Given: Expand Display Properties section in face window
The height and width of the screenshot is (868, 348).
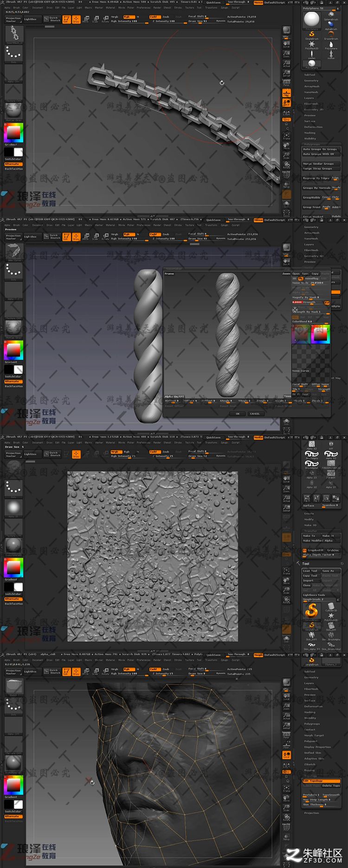Looking at the screenshot, I should (x=317, y=747).
